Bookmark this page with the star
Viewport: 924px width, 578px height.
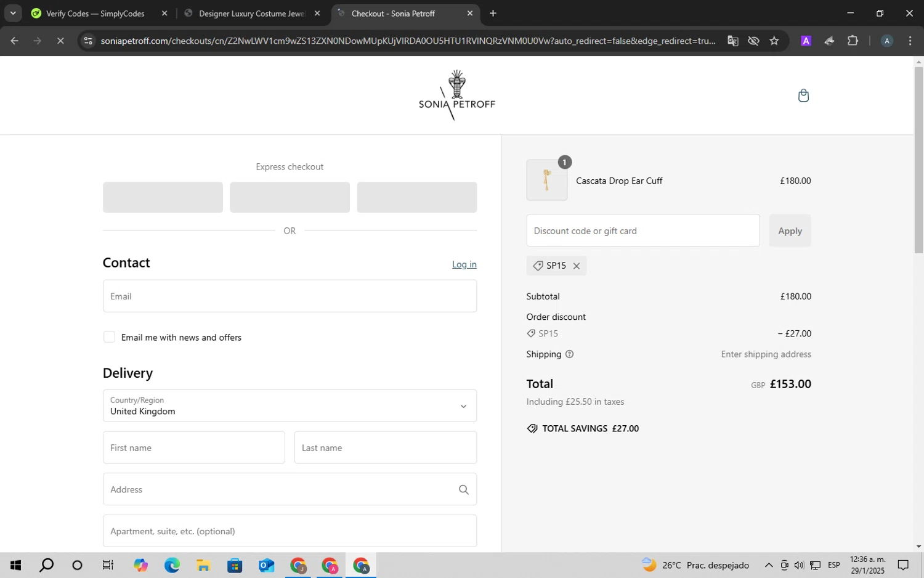(x=774, y=41)
